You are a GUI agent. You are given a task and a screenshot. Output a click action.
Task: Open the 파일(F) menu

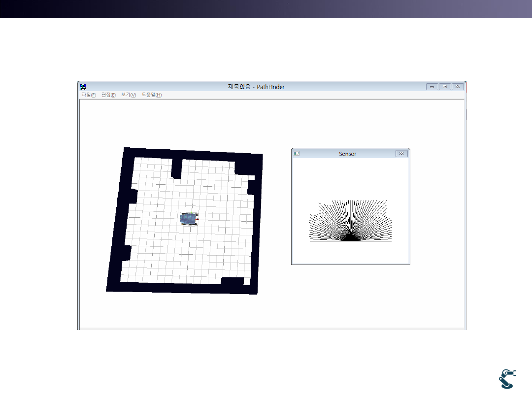pos(89,95)
